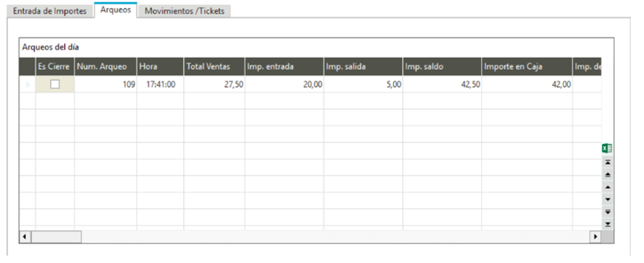Select the Imp. saldo cell showing 42,50
644x263 pixels.
pos(442,84)
